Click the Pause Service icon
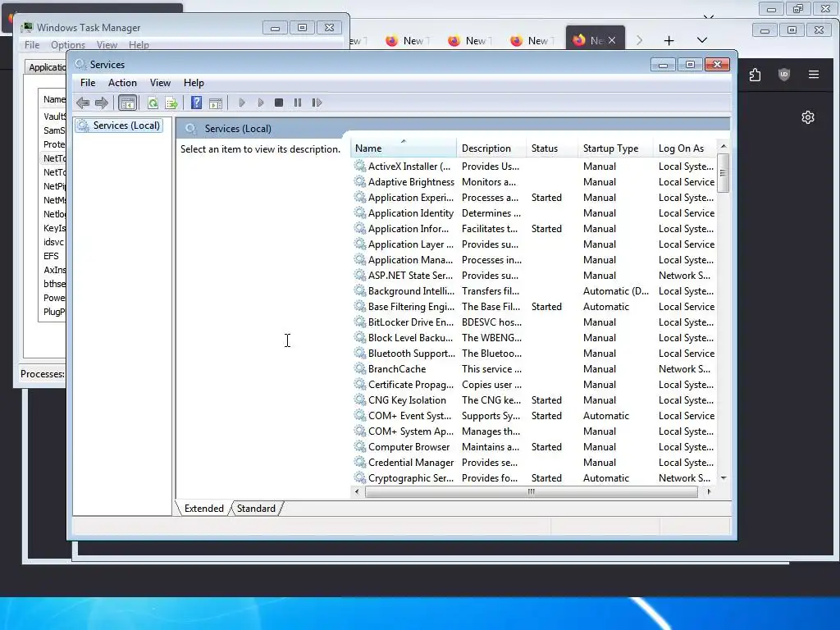The width and height of the screenshot is (840, 630). (x=297, y=103)
